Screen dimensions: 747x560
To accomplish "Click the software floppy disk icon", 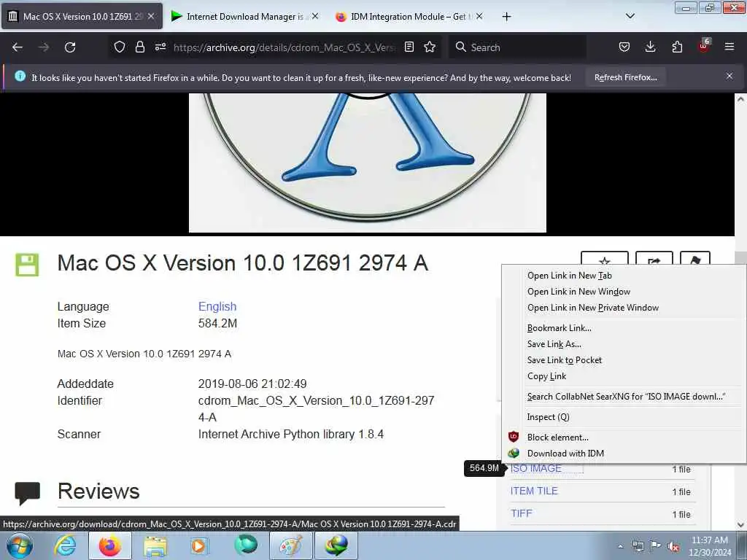I will pos(27,265).
